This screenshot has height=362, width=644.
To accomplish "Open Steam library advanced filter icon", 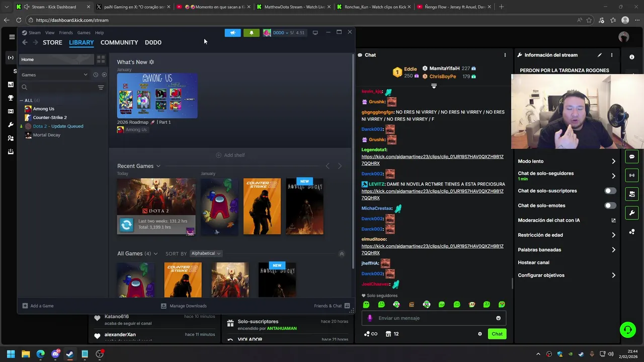I will pyautogui.click(x=101, y=87).
